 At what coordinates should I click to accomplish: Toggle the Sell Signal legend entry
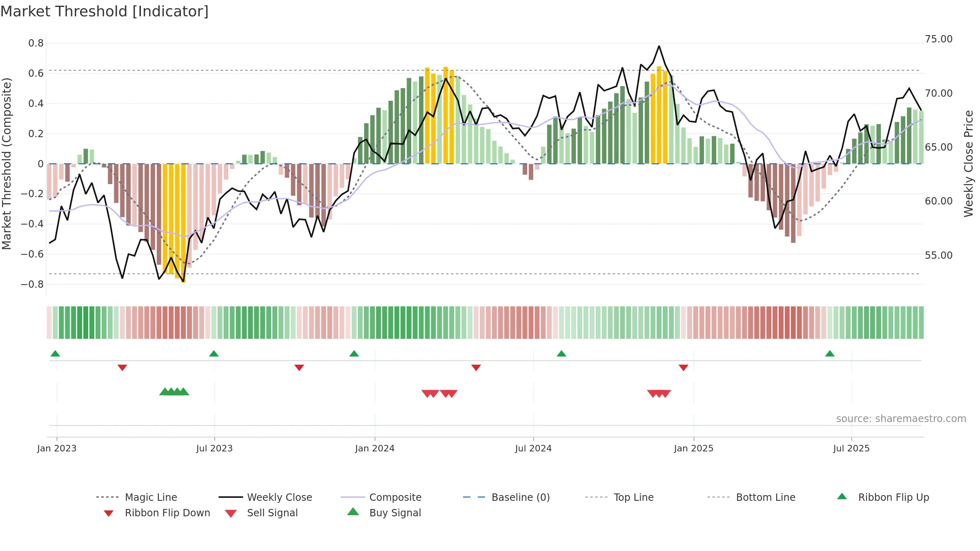(261, 513)
